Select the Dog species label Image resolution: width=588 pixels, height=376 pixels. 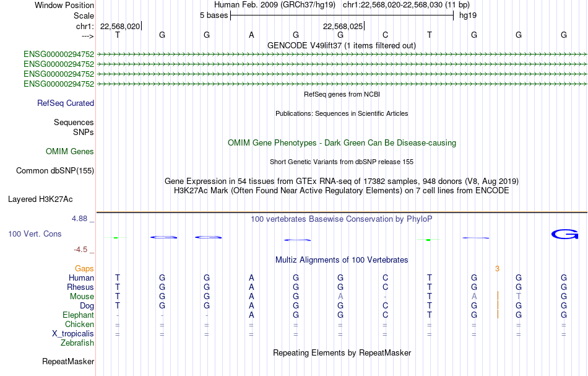[x=87, y=306]
